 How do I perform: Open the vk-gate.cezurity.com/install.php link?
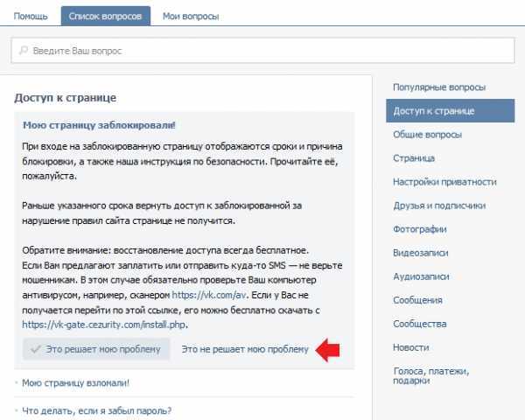click(104, 325)
